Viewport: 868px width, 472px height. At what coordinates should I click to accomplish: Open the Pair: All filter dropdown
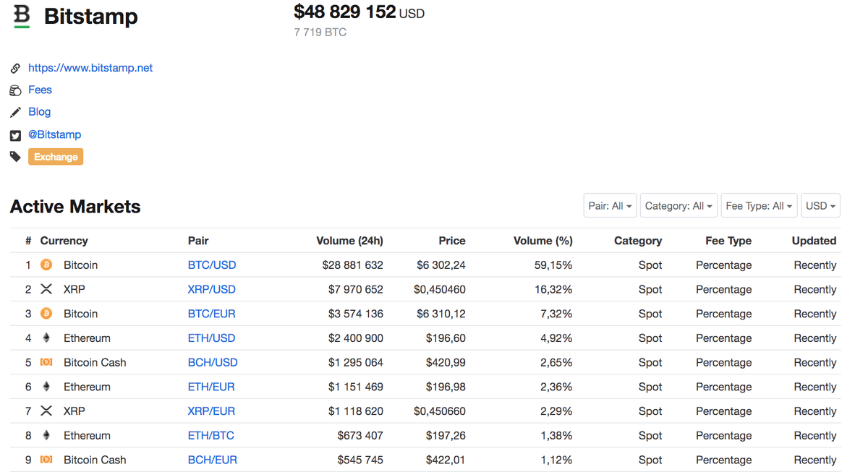pos(610,206)
